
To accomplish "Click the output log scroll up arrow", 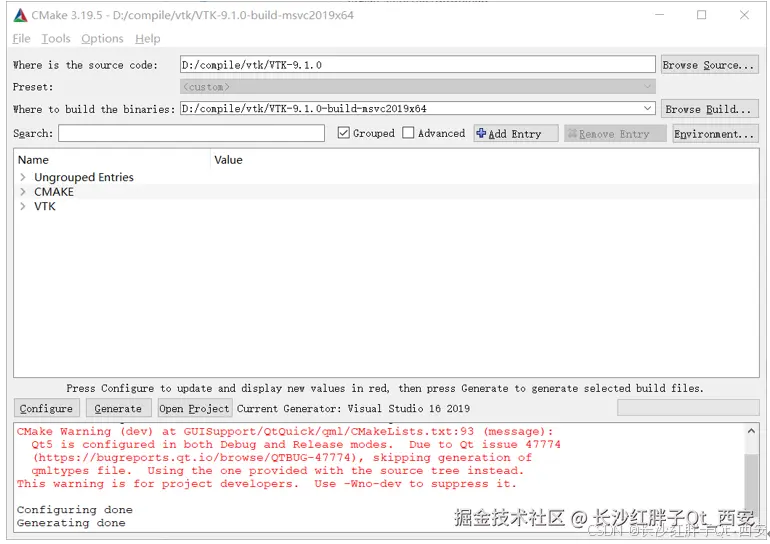I will pyautogui.click(x=751, y=431).
